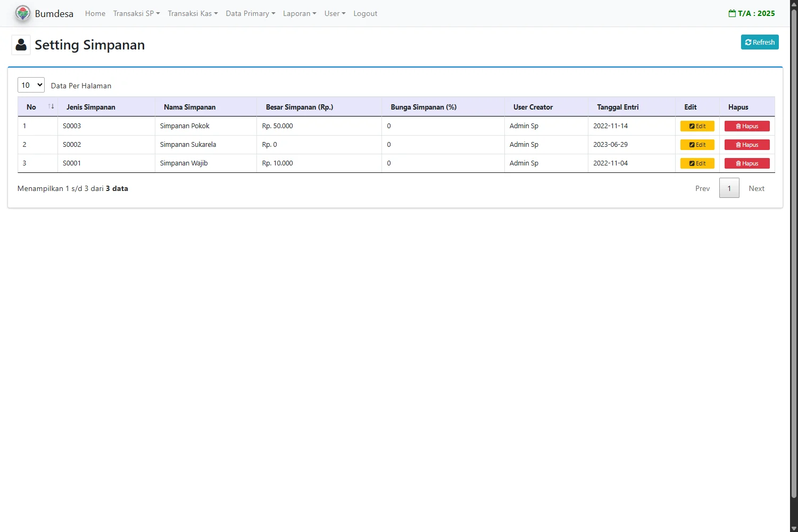Image resolution: width=798 pixels, height=532 pixels.
Task: Expand the Transaksi SP menu
Action: click(x=136, y=13)
